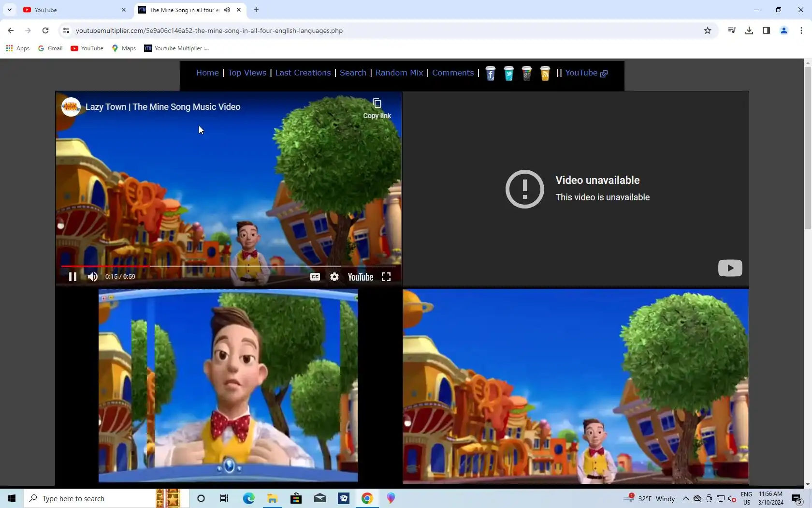Share via the Facebook cup icon

[x=490, y=73]
